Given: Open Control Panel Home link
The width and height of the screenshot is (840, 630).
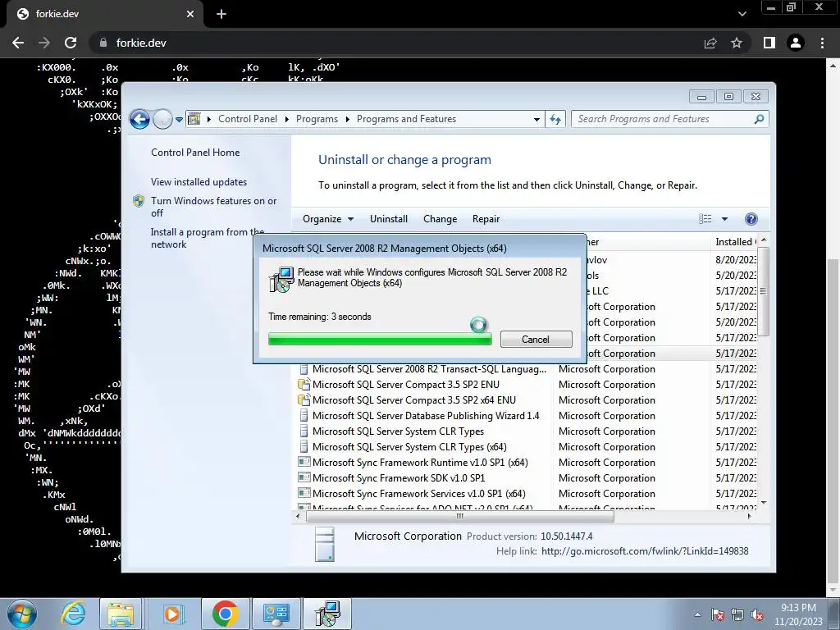Looking at the screenshot, I should 195,152.
